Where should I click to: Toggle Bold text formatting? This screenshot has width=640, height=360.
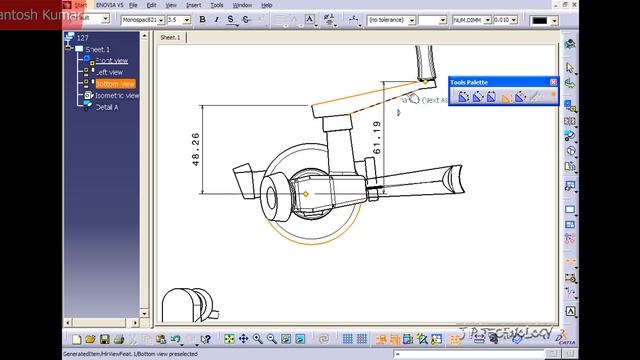point(202,19)
